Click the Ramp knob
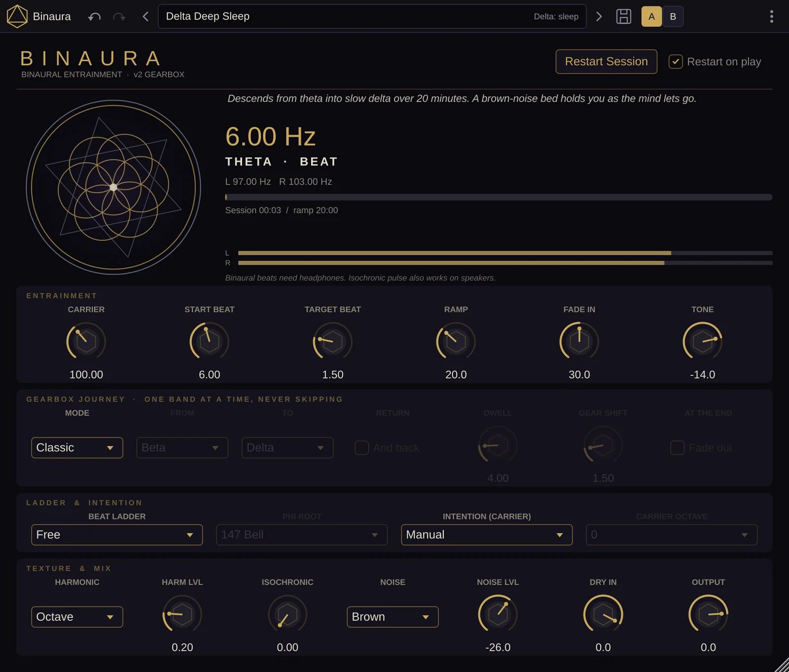The width and height of the screenshot is (789, 672). (x=456, y=341)
